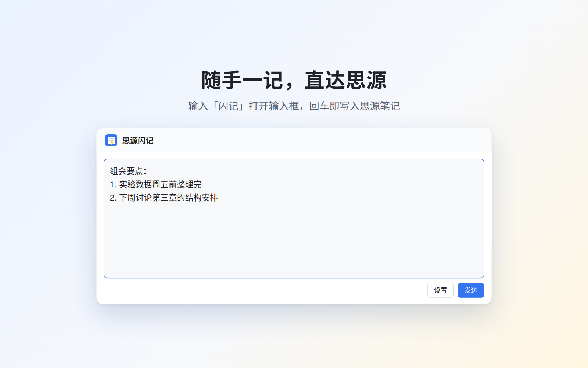
Task: Click the subtitle 输入「闪记」打开输入框
Action: pos(244,106)
